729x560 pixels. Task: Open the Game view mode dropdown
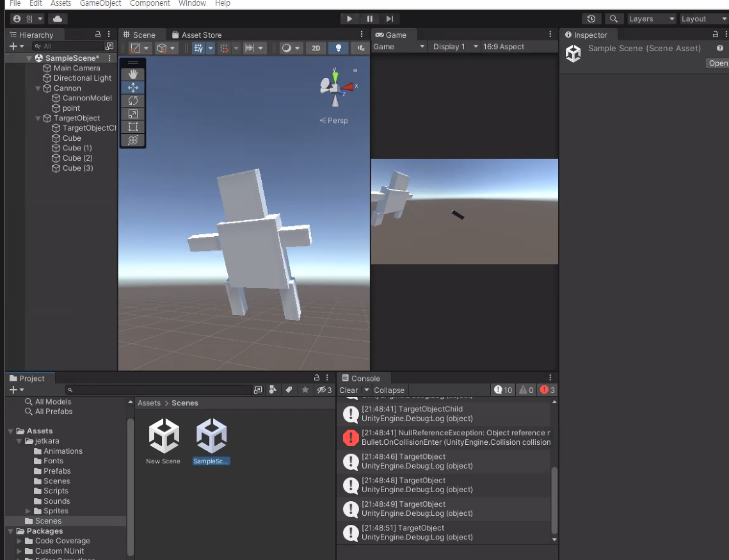click(399, 47)
